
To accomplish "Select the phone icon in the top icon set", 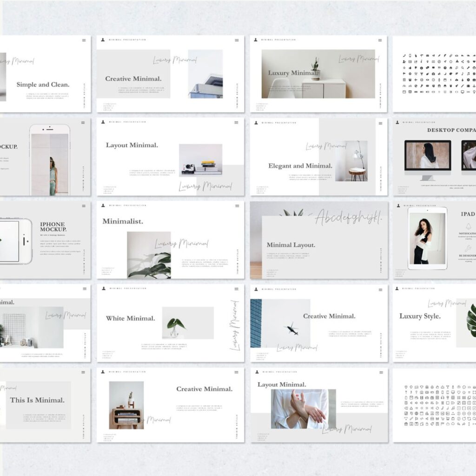I will pyautogui.click(x=404, y=55).
